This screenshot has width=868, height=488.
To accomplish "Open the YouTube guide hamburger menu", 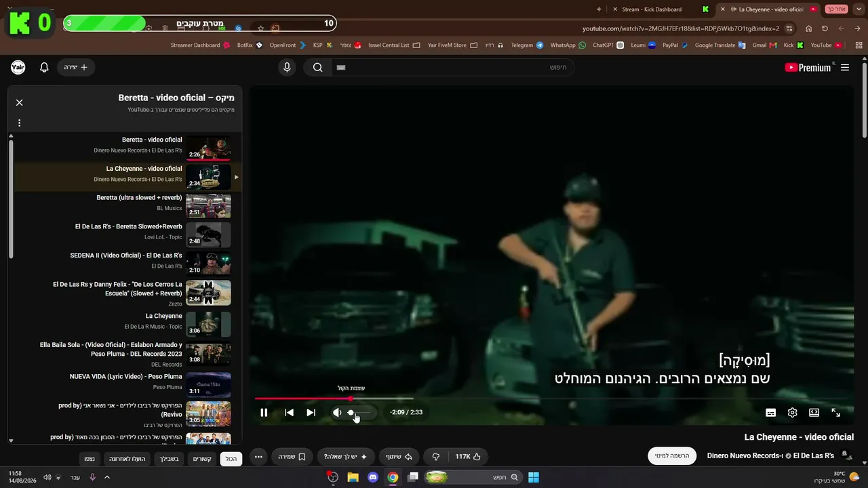I will tap(845, 67).
